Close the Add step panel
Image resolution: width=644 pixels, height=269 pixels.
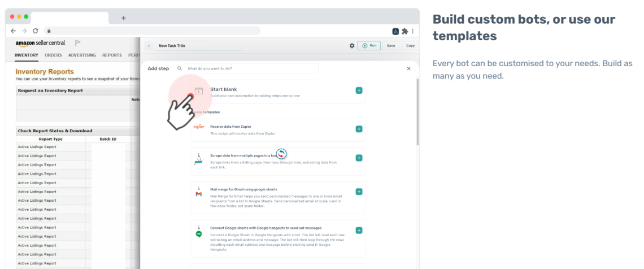(408, 68)
